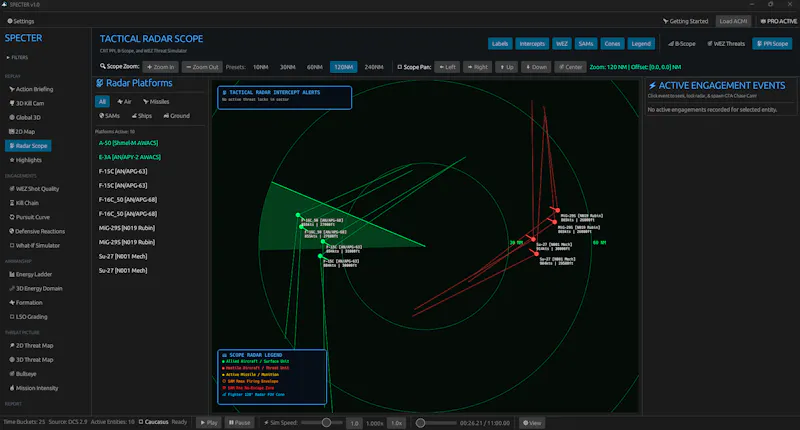This screenshot has height=430, width=800.
Task: Filter platforms by Ground
Action: pyautogui.click(x=177, y=116)
